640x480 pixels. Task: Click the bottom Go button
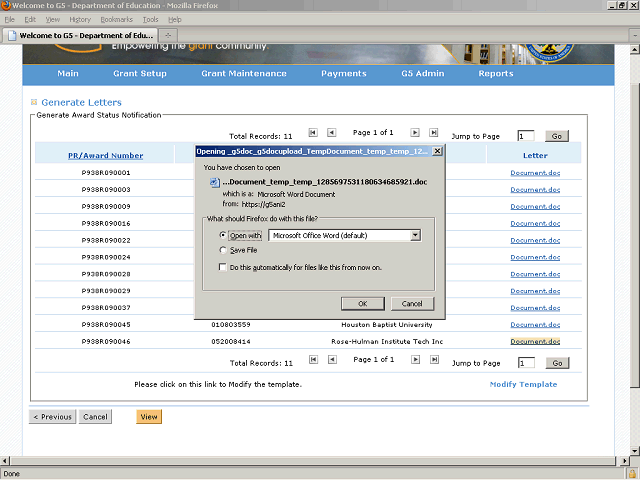pyautogui.click(x=557, y=363)
